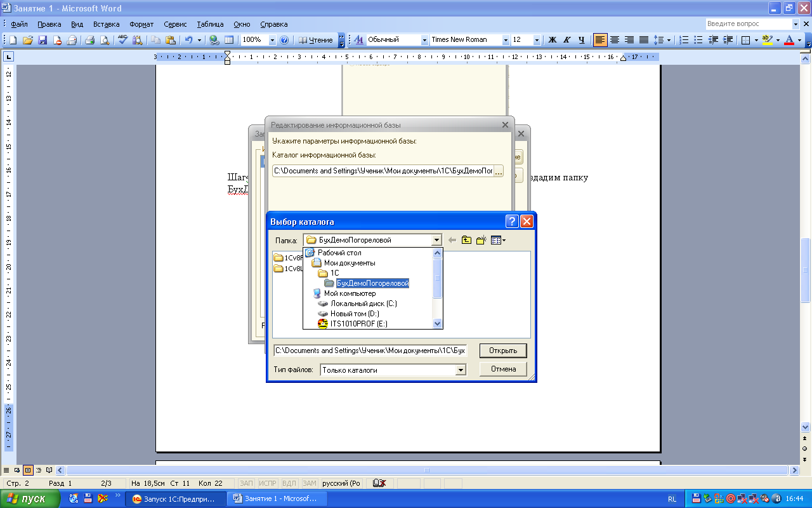
Task: Toggle the numbered list
Action: [x=684, y=40]
